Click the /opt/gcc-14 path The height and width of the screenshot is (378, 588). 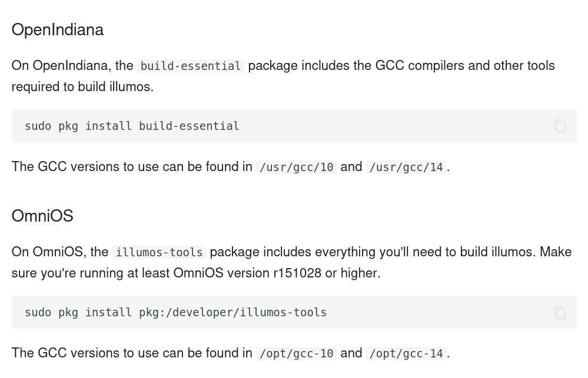(406, 353)
